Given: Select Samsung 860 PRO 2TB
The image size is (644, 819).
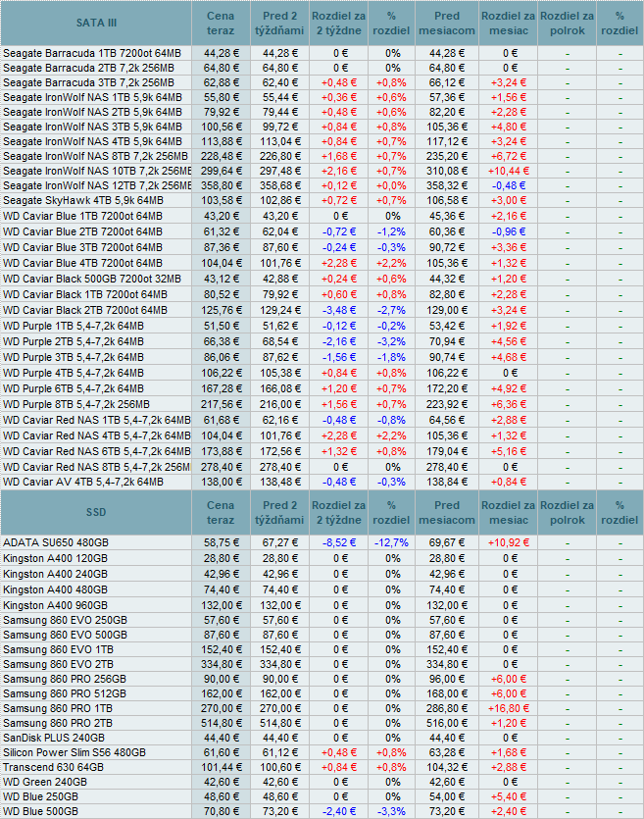Looking at the screenshot, I should (x=58, y=723).
